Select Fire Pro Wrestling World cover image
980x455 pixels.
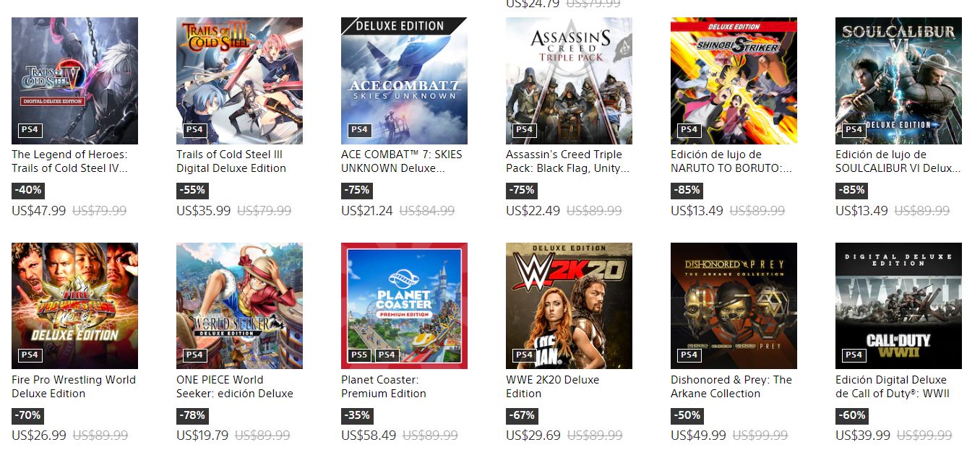pos(74,306)
